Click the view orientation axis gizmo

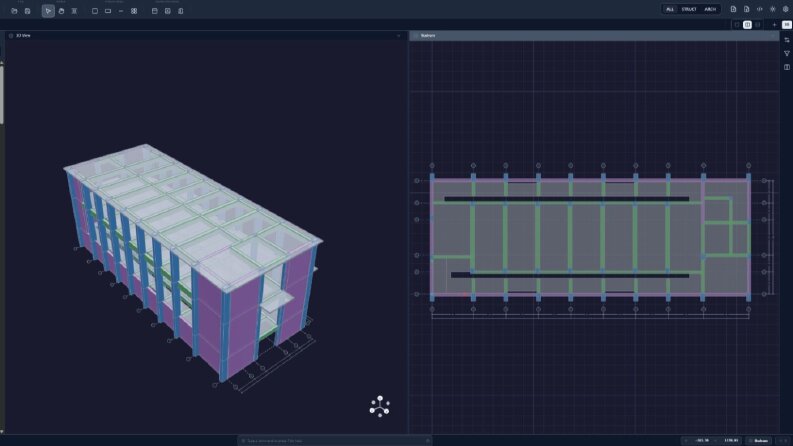coord(380,407)
